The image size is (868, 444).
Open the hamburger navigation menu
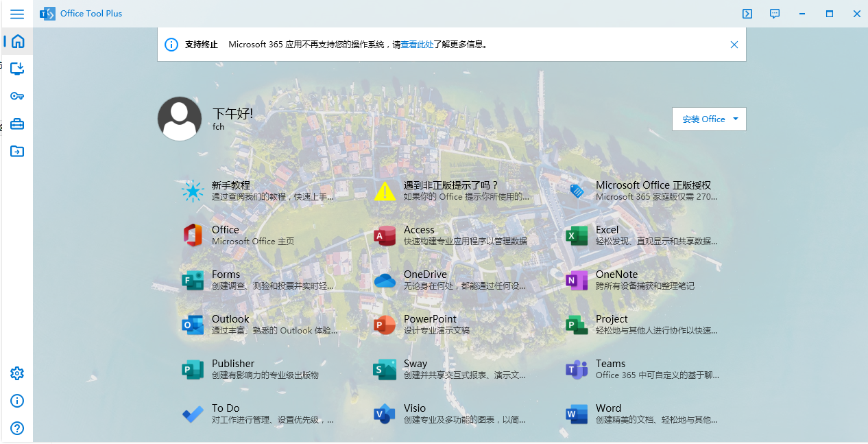[x=17, y=14]
